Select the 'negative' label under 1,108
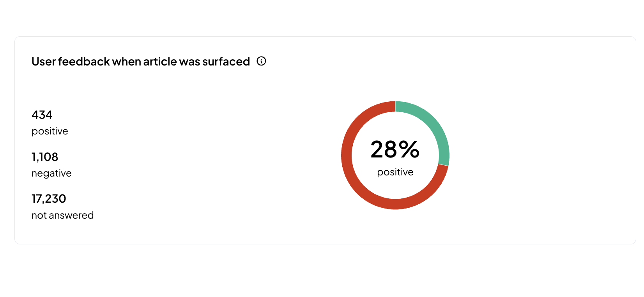The width and height of the screenshot is (644, 297). pyautogui.click(x=51, y=173)
